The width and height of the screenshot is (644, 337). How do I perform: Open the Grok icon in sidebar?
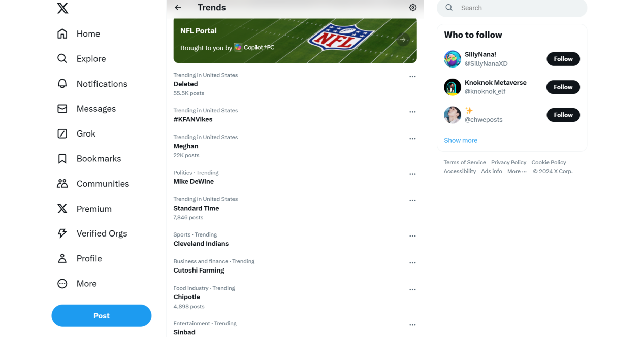62,133
